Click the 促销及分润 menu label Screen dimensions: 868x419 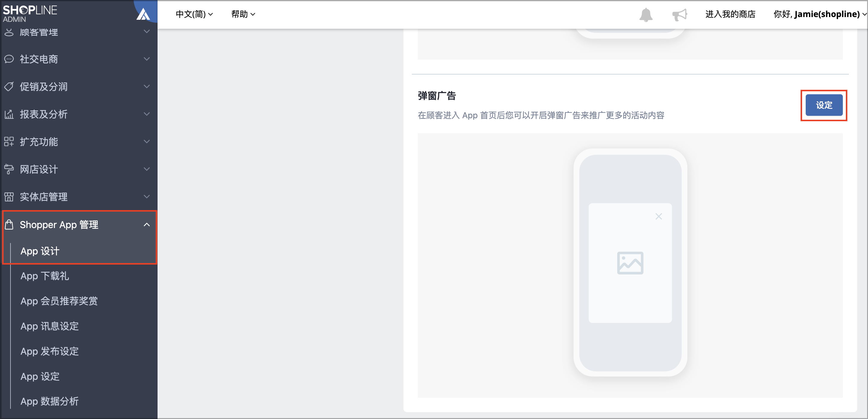(x=43, y=87)
